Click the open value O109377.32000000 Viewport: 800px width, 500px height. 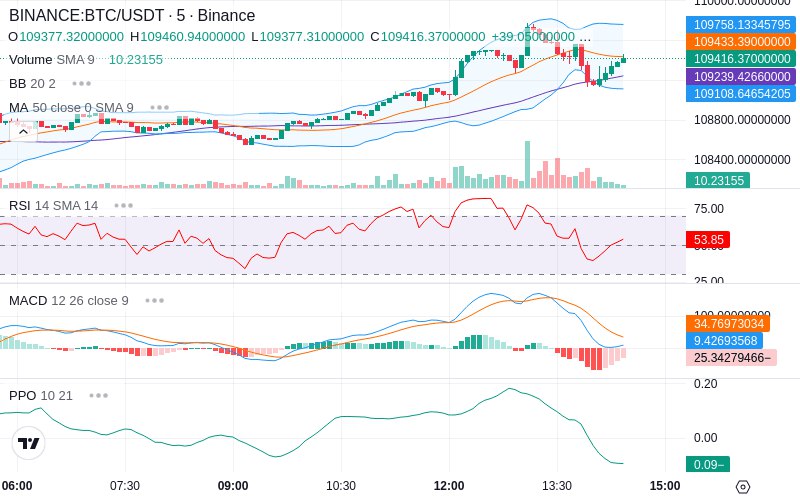(66, 37)
